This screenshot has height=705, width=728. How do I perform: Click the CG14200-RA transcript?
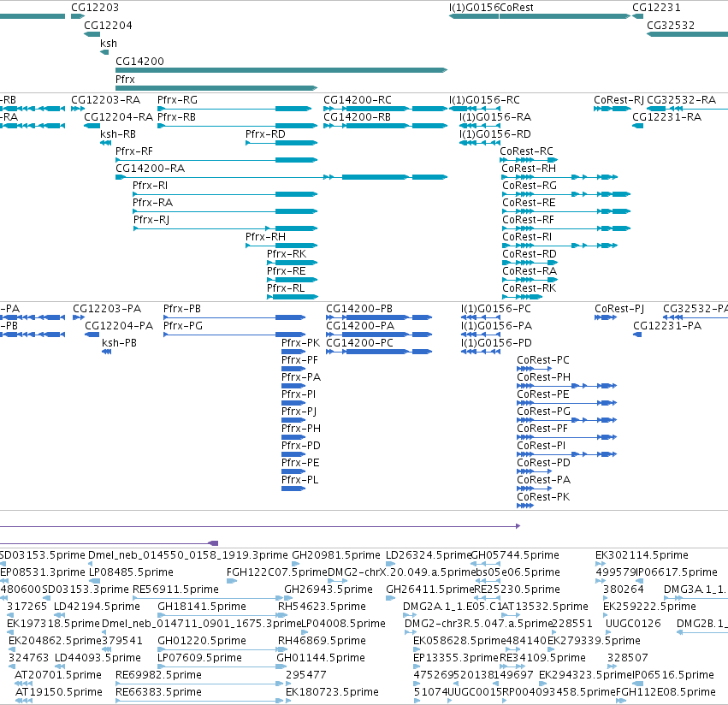coord(281,177)
